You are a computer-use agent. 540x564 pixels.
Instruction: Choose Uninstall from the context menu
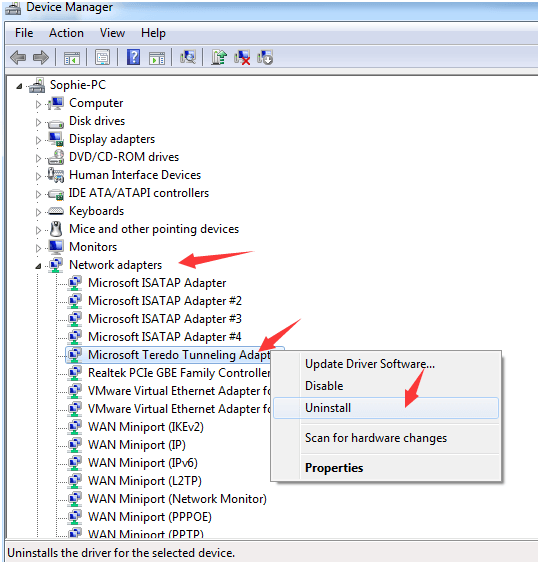tap(386, 408)
